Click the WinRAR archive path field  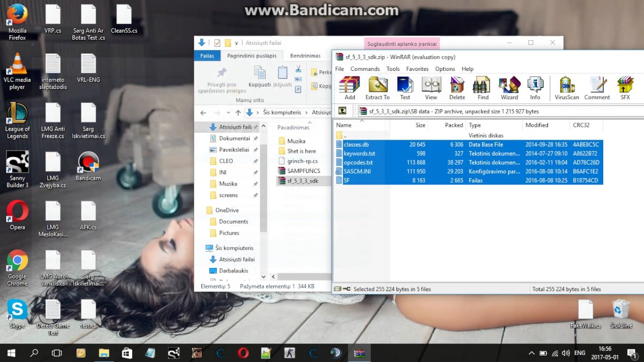pos(501,111)
